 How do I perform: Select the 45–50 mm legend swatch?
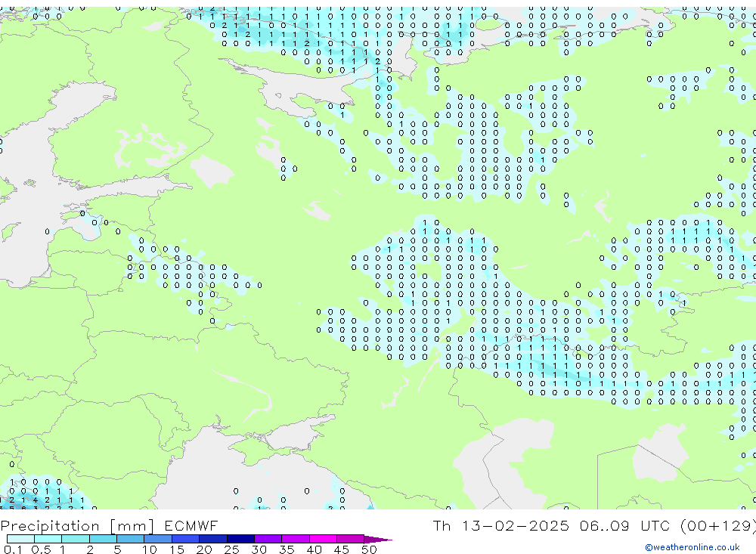pyautogui.click(x=351, y=539)
